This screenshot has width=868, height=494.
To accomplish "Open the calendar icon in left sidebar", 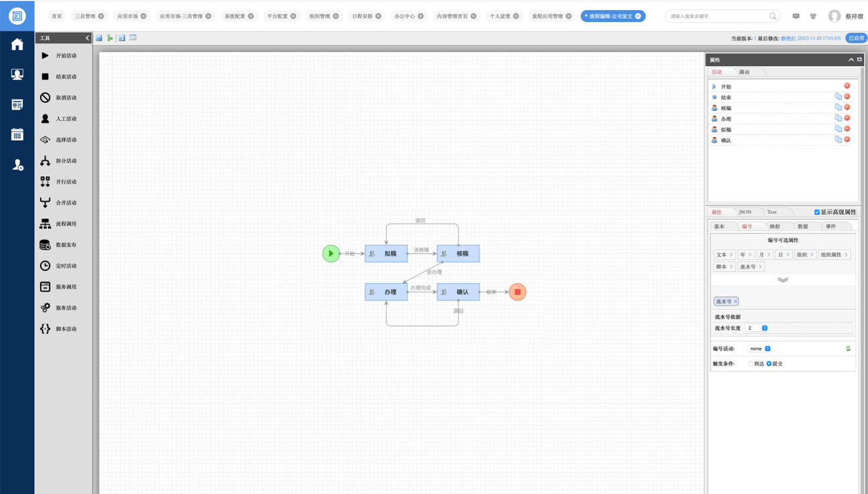I will 17,135.
